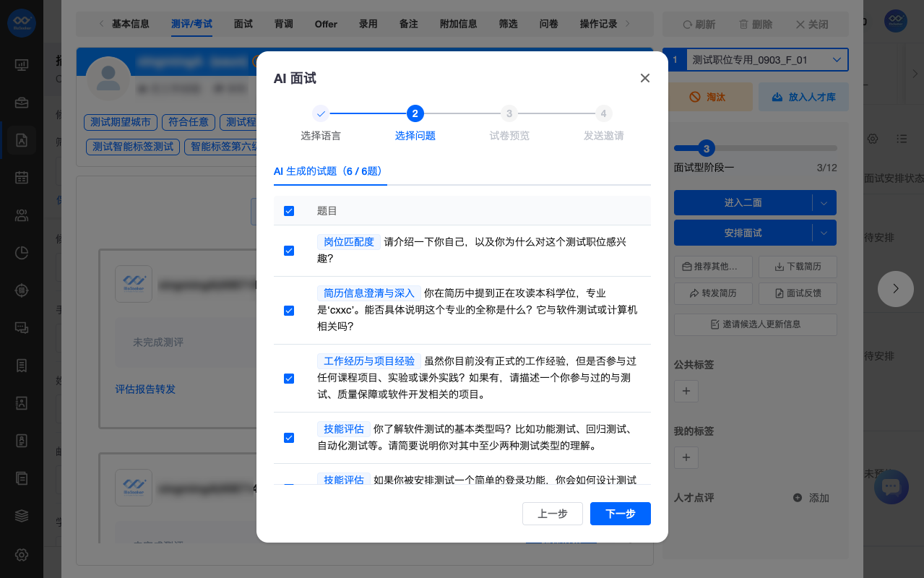The height and width of the screenshot is (578, 924).
Task: Click the 面试反馈 button
Action: 798,293
